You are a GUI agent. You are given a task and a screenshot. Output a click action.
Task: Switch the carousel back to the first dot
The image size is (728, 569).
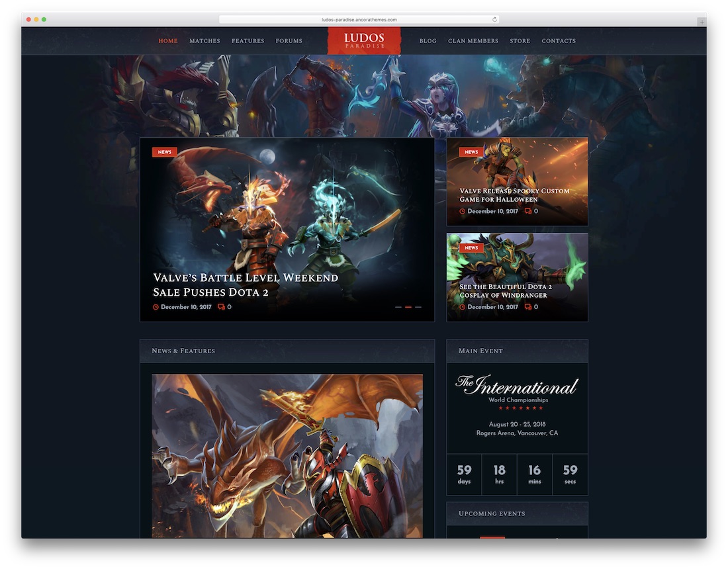398,307
